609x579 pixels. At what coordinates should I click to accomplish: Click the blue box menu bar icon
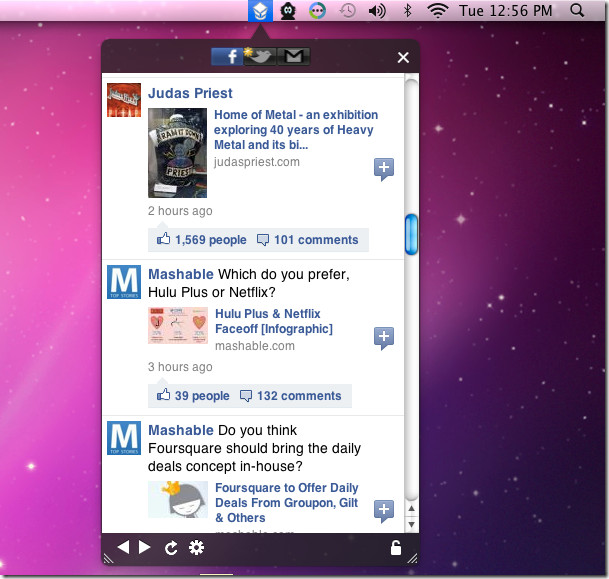(260, 11)
